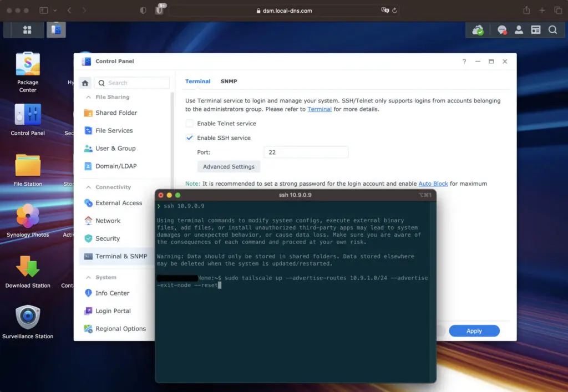568x392 pixels.
Task: Open Package Center desktop icon
Action: point(28,72)
